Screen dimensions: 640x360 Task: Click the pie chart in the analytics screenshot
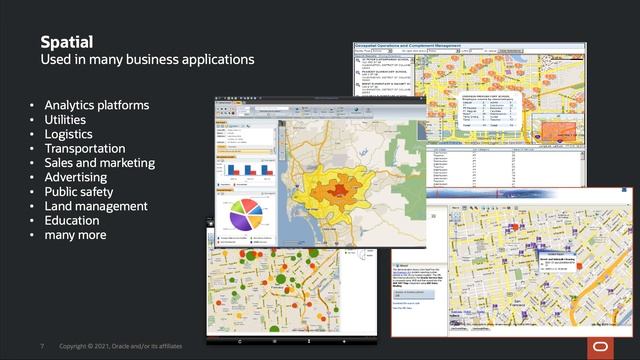[246, 214]
